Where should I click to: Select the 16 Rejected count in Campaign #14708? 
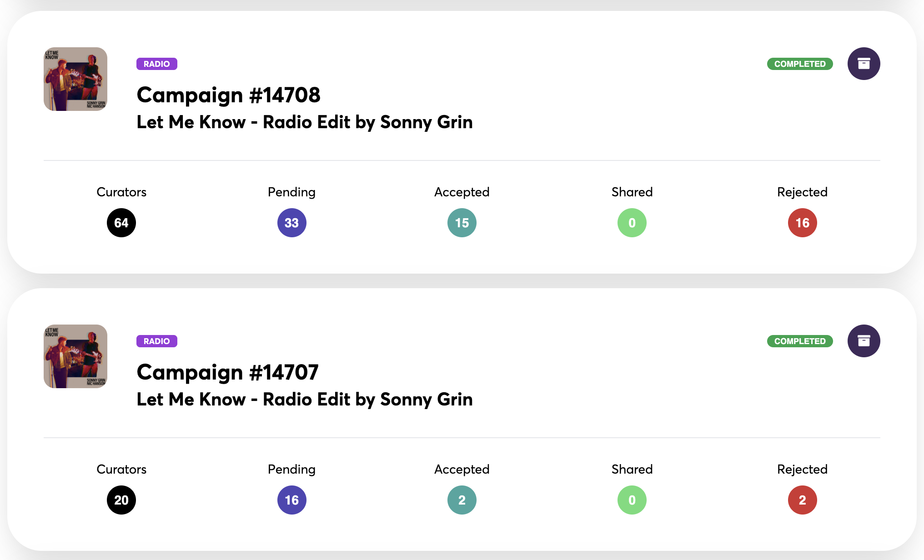click(802, 223)
